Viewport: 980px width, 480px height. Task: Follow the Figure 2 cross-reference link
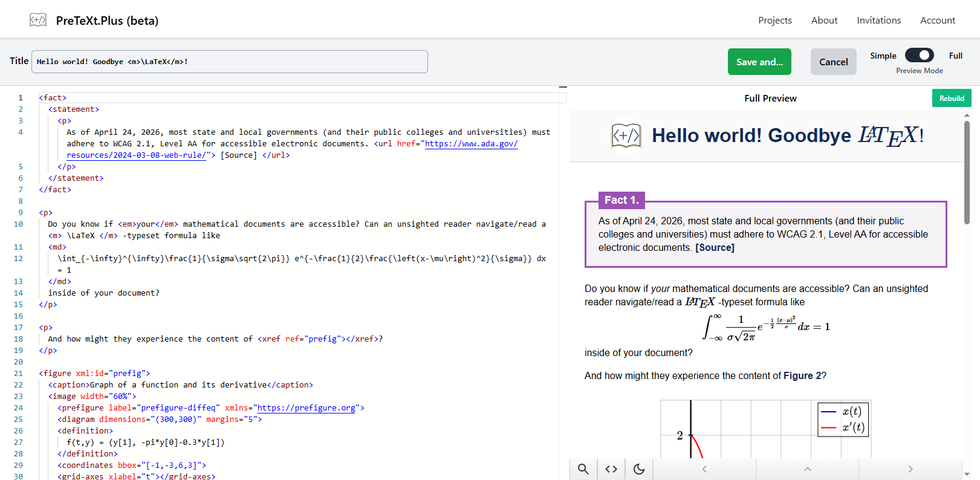coord(802,375)
